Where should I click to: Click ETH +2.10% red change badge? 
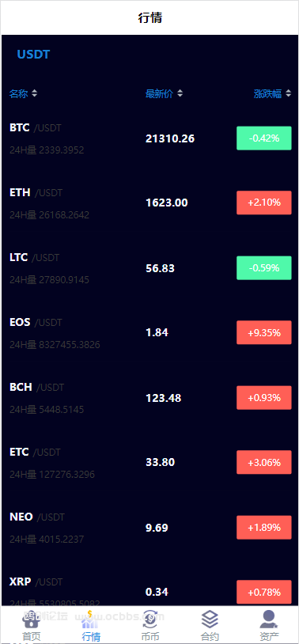(264, 203)
